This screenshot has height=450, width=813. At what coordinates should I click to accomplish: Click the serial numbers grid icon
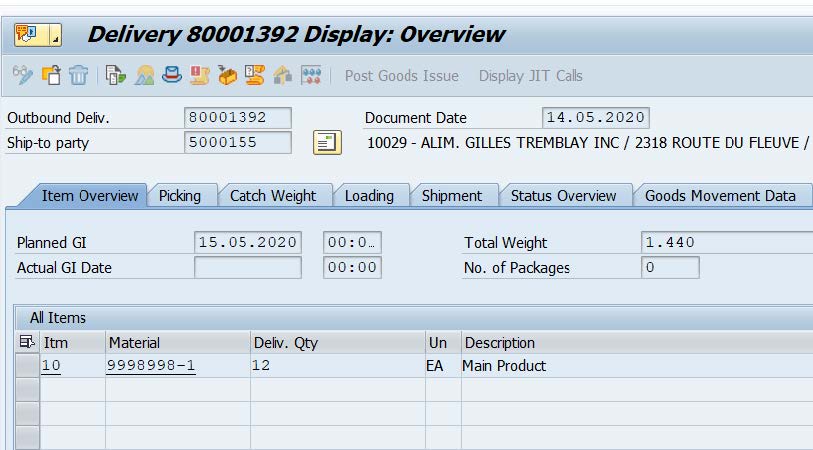click(x=311, y=76)
